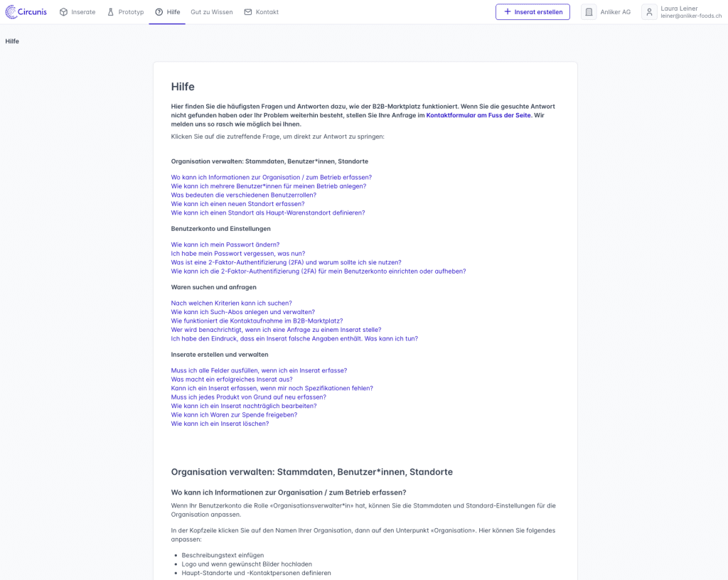Jump to 'Was bedeuten die verschiedenen Benutzerrollen?'
Screen dimensions: 728x580
coord(243,195)
